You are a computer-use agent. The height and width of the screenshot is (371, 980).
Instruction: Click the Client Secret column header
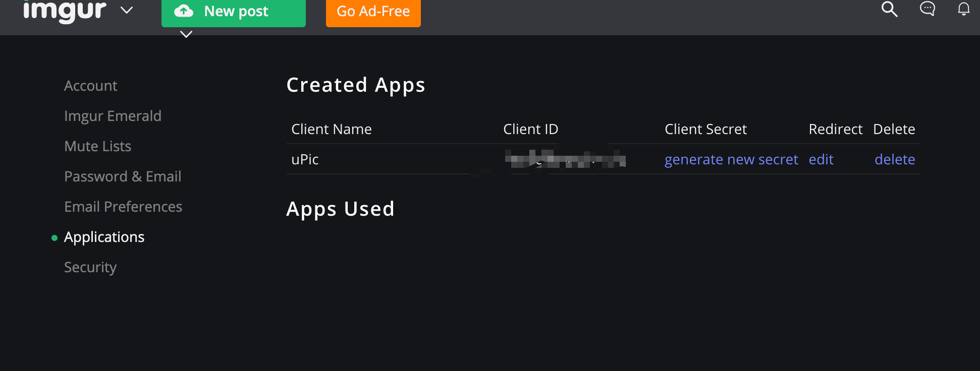point(705,129)
